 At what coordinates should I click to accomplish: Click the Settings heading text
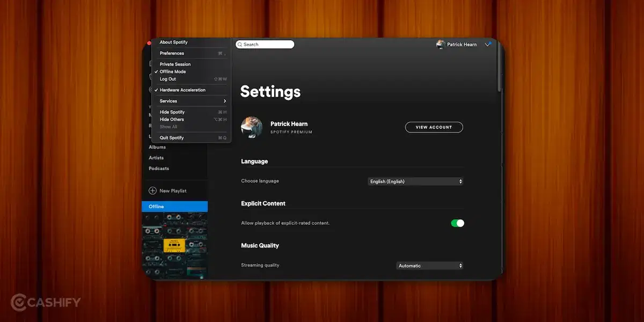pyautogui.click(x=270, y=91)
